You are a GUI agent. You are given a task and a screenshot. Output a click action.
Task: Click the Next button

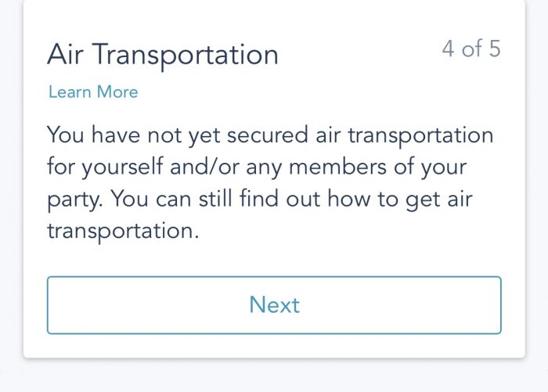pos(274,305)
